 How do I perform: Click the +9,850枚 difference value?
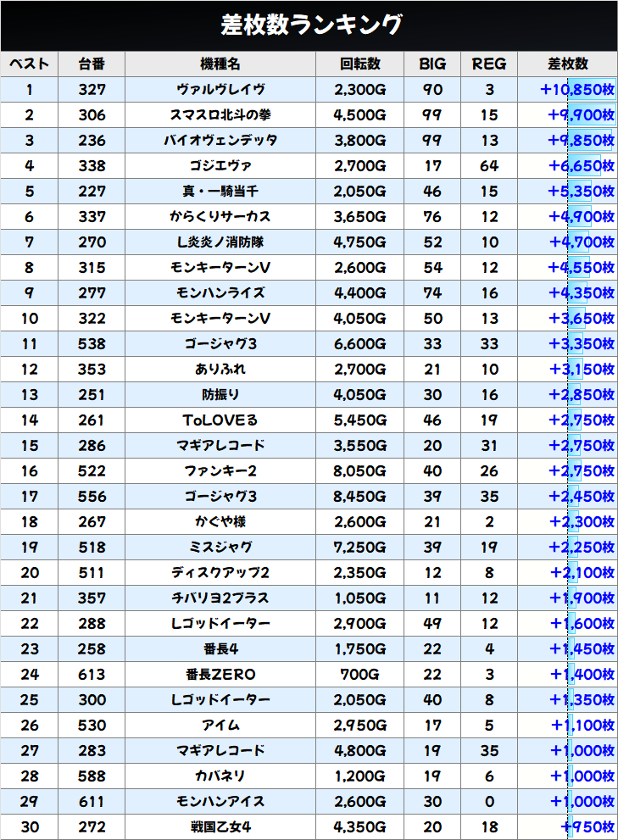click(x=581, y=141)
